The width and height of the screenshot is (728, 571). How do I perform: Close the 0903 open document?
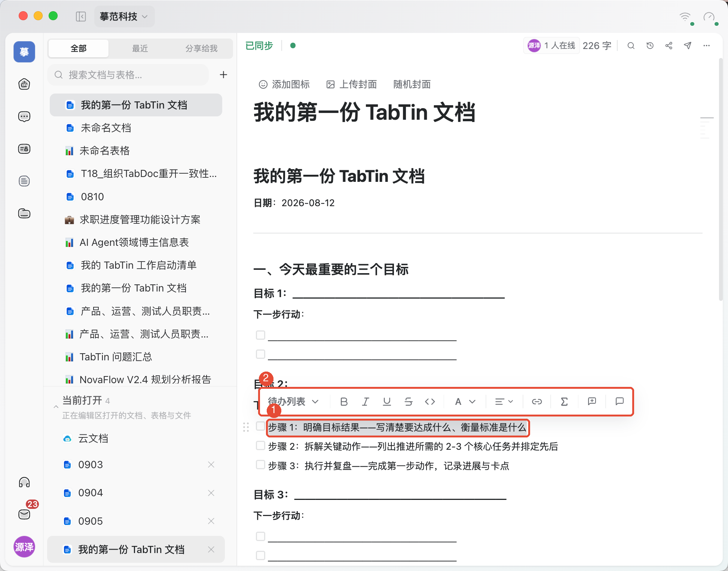click(x=211, y=464)
